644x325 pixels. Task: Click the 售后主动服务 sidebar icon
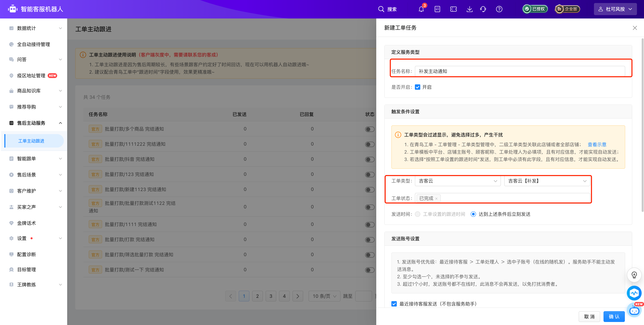[x=11, y=123]
